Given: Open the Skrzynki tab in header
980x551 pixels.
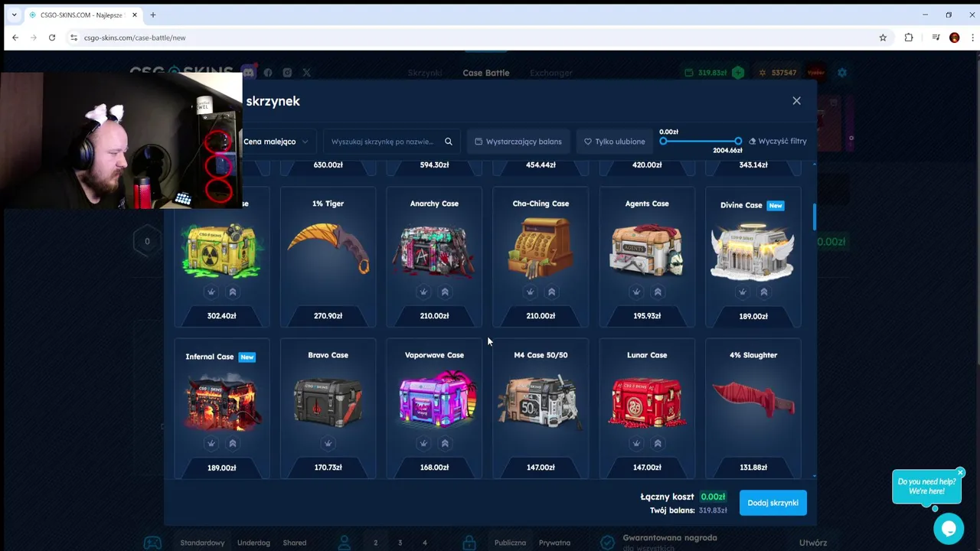Looking at the screenshot, I should 425,73.
